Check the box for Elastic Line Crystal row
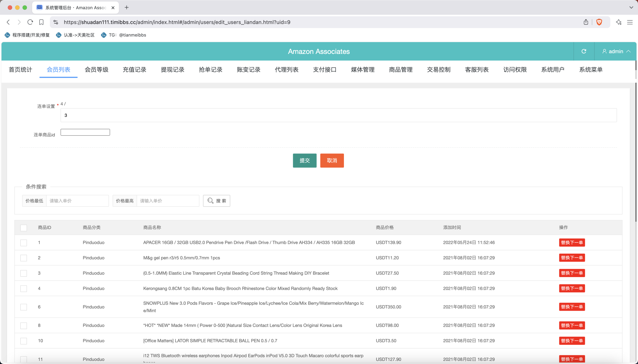The width and height of the screenshot is (638, 364). click(x=23, y=273)
